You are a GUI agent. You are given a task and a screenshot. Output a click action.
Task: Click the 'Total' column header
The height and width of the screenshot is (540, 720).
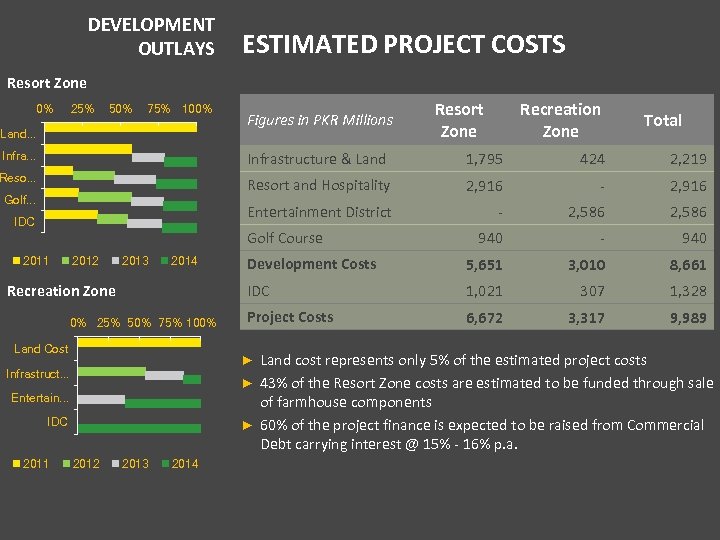(x=663, y=120)
